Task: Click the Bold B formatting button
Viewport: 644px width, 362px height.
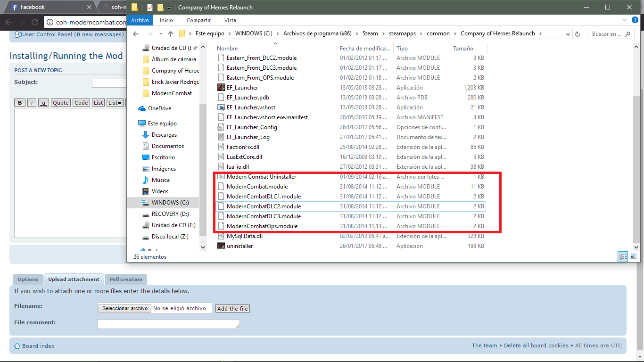Action: (x=20, y=103)
